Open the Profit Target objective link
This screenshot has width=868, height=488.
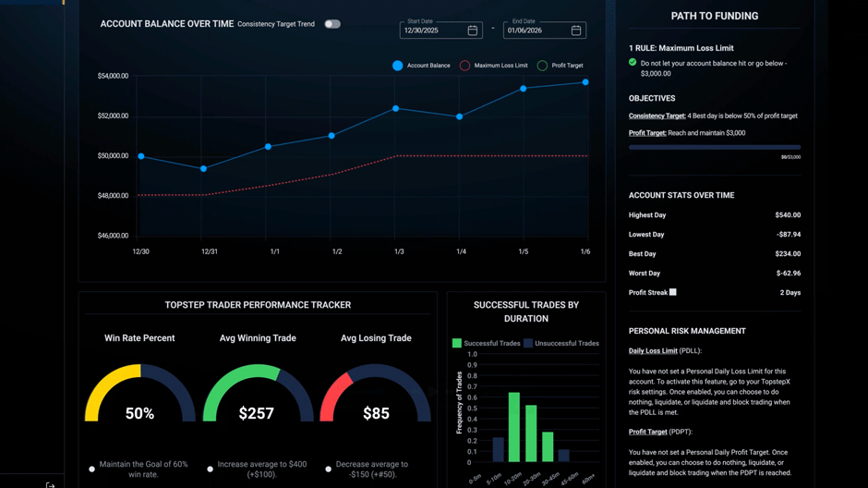tap(647, 133)
